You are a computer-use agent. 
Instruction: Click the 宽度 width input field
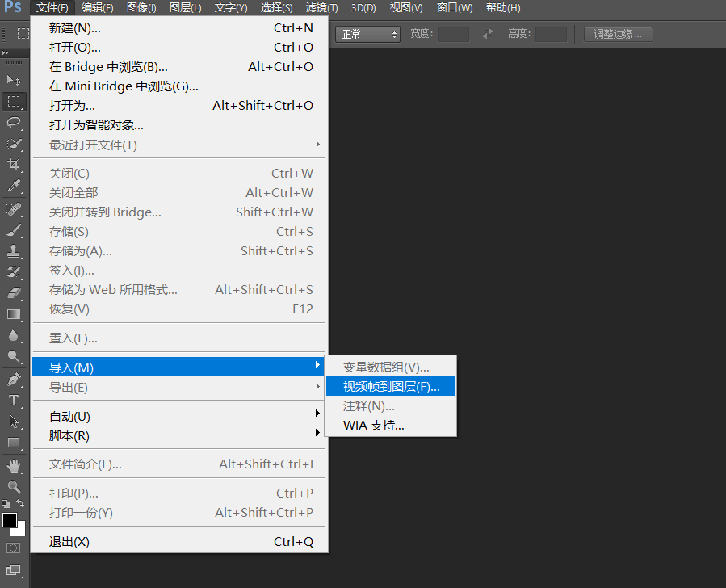(x=453, y=34)
